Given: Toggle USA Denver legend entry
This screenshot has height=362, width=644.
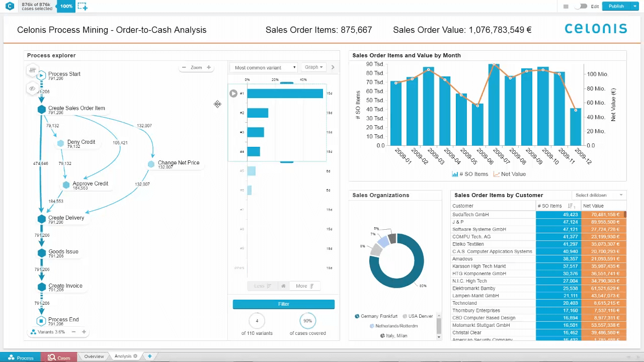Looking at the screenshot, I should pos(417,316).
